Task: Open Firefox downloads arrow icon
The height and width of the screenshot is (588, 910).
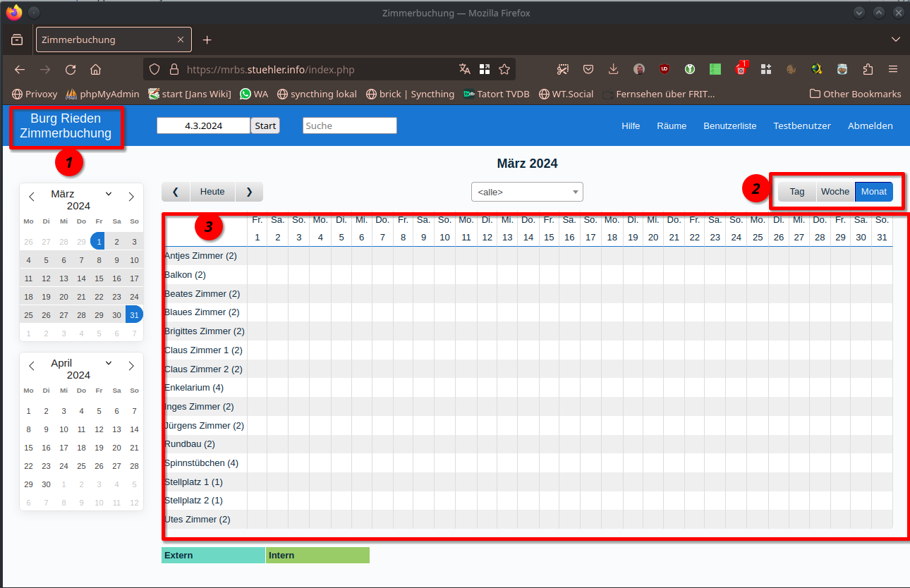Action: pos(614,69)
